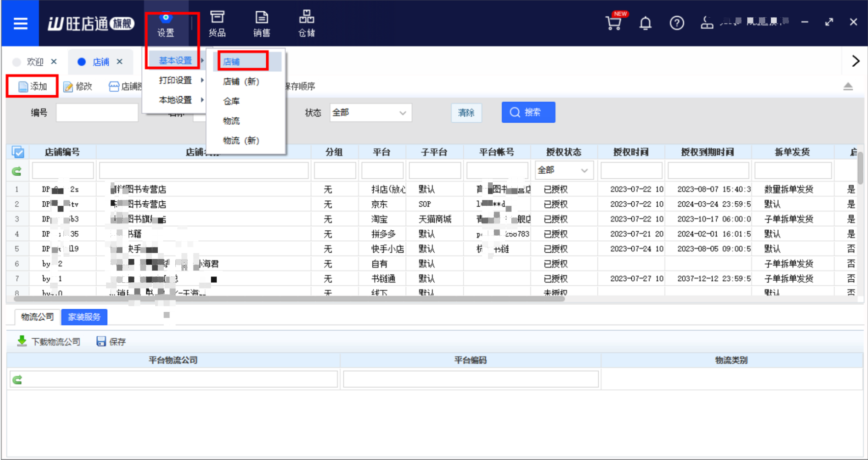
Task: Select 基本设置 in the settings menu
Action: 175,60
